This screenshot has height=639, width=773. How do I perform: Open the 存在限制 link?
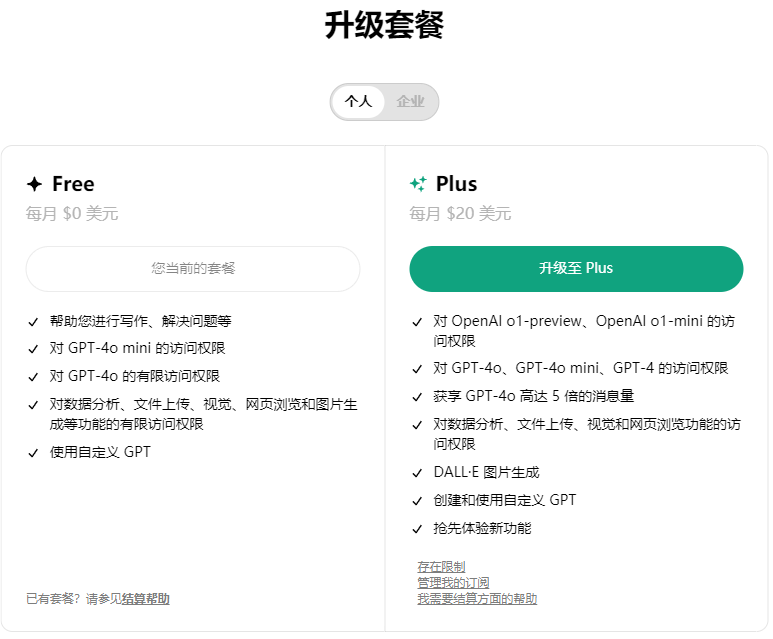point(441,567)
